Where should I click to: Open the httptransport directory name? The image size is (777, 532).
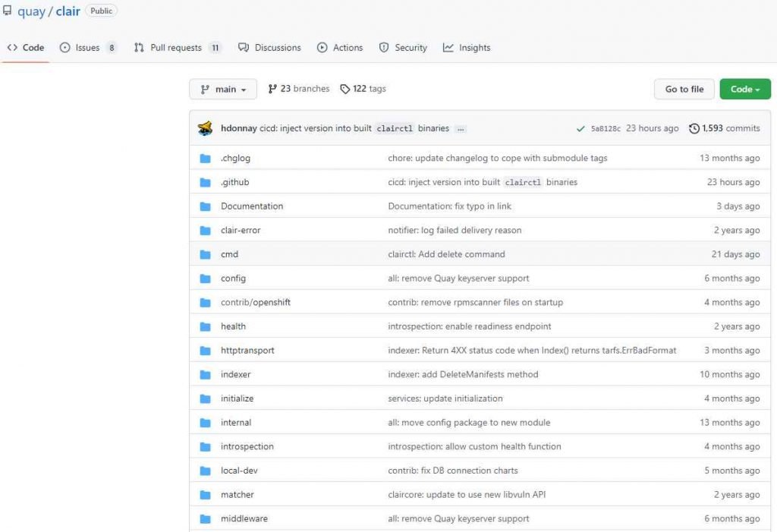pyautogui.click(x=248, y=351)
